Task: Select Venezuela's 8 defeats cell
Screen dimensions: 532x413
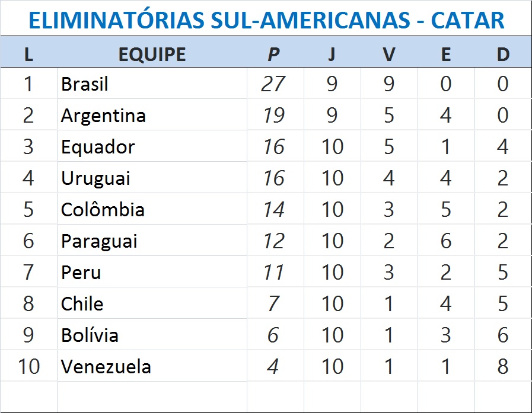Action: pyautogui.click(x=503, y=367)
